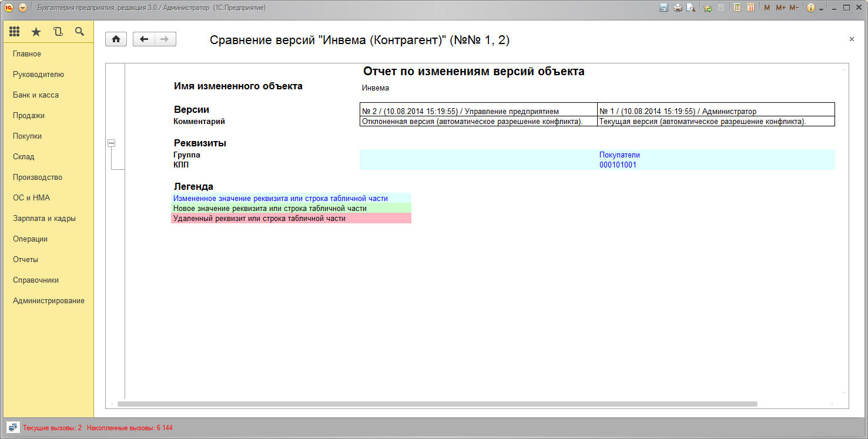This screenshot has width=868, height=439.
Task: Open the sections grid menu icon
Action: tap(15, 32)
